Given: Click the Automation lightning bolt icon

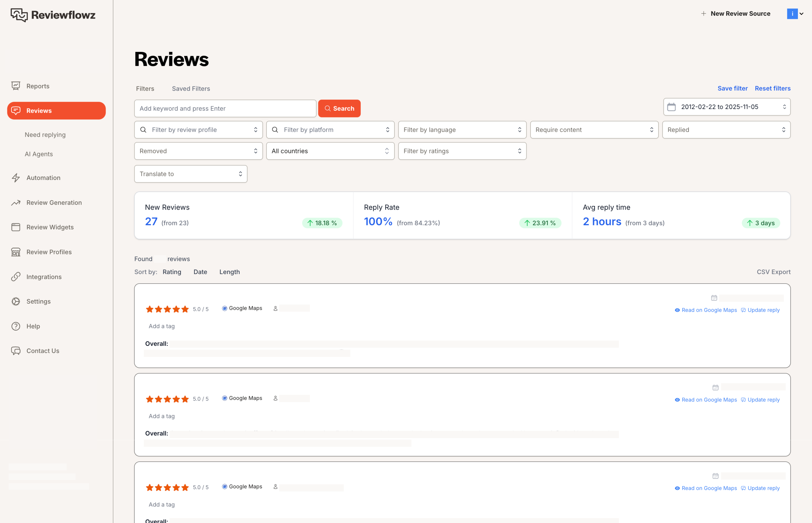Looking at the screenshot, I should tap(16, 177).
